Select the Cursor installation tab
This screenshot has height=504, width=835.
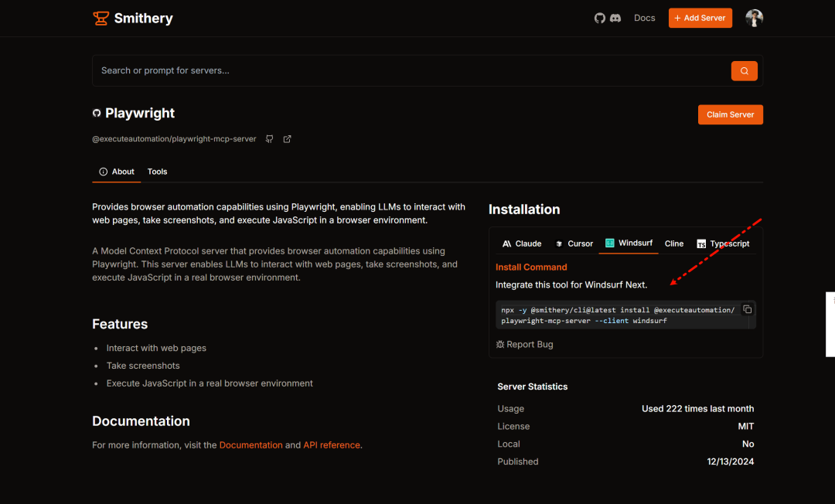click(574, 243)
